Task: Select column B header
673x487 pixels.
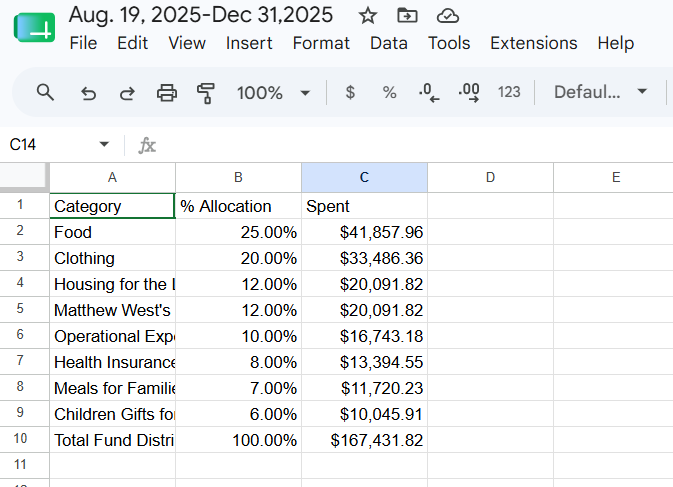Action: (x=238, y=177)
